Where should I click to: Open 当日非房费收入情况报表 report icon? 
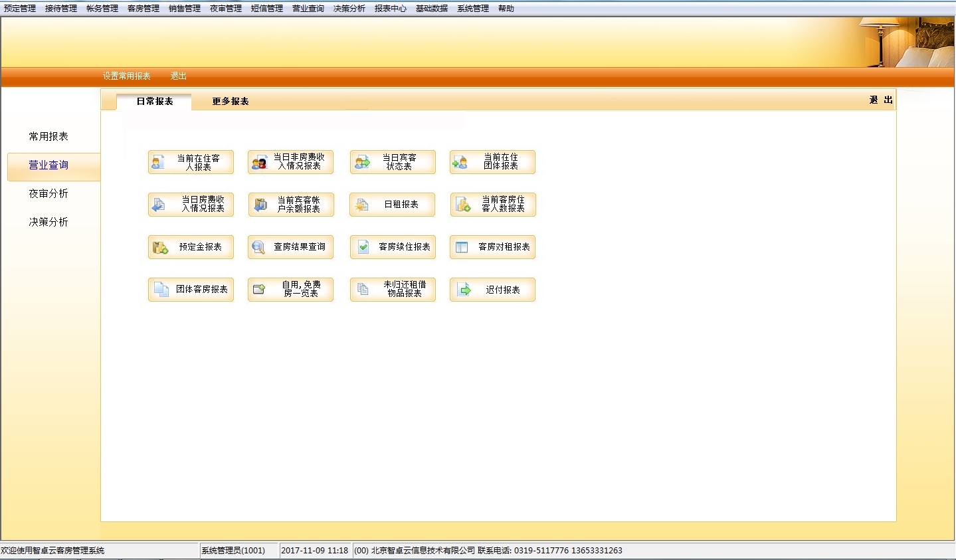258,162
